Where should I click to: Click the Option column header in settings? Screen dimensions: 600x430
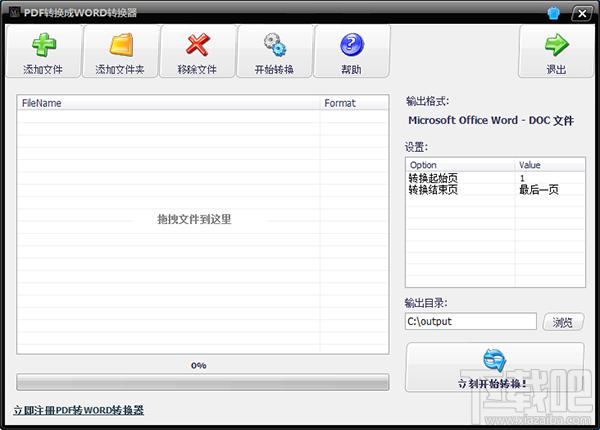[460, 165]
